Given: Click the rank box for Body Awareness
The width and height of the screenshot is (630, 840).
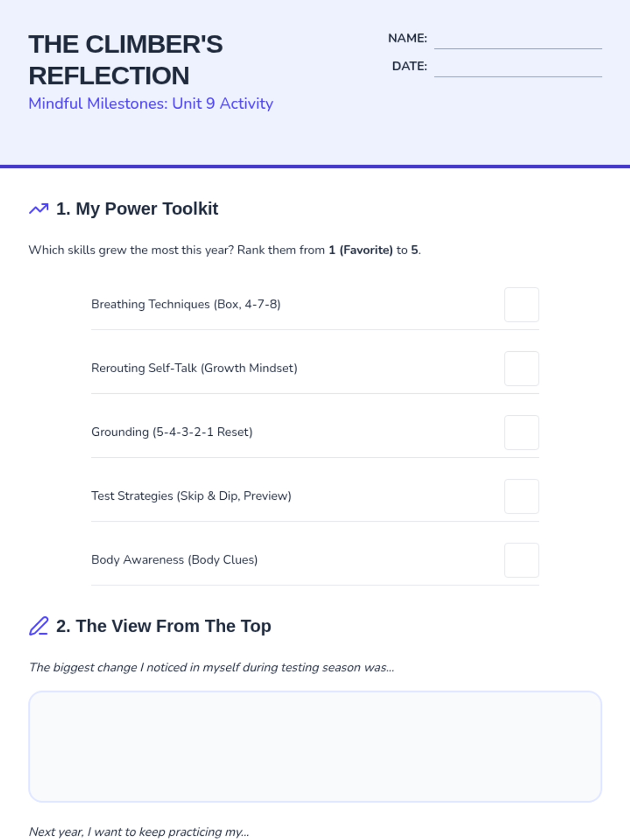Looking at the screenshot, I should [521, 560].
